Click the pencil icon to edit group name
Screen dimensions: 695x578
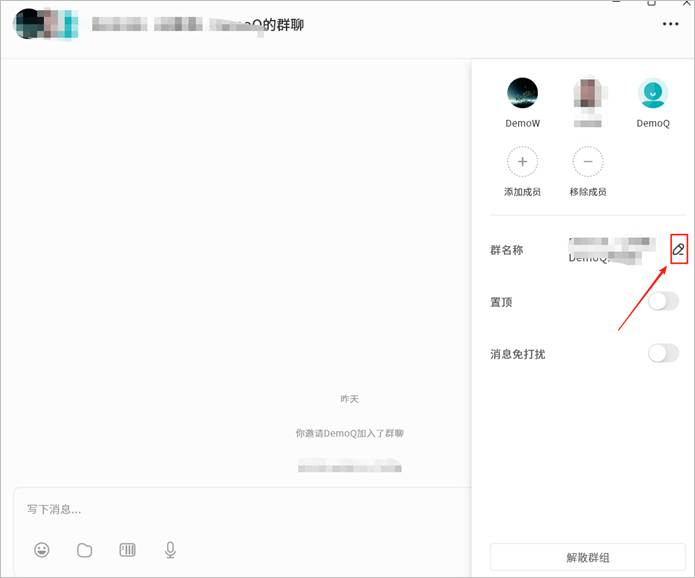tap(679, 249)
